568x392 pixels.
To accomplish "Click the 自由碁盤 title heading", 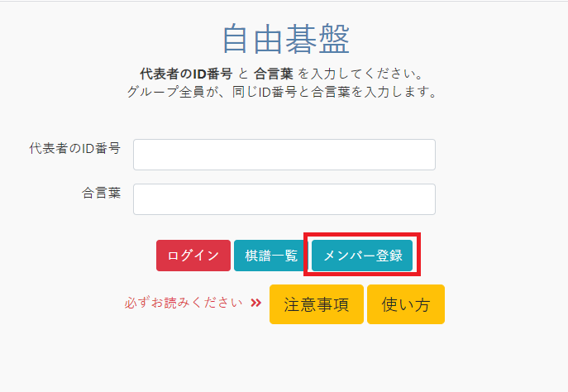I will click(x=286, y=39).
